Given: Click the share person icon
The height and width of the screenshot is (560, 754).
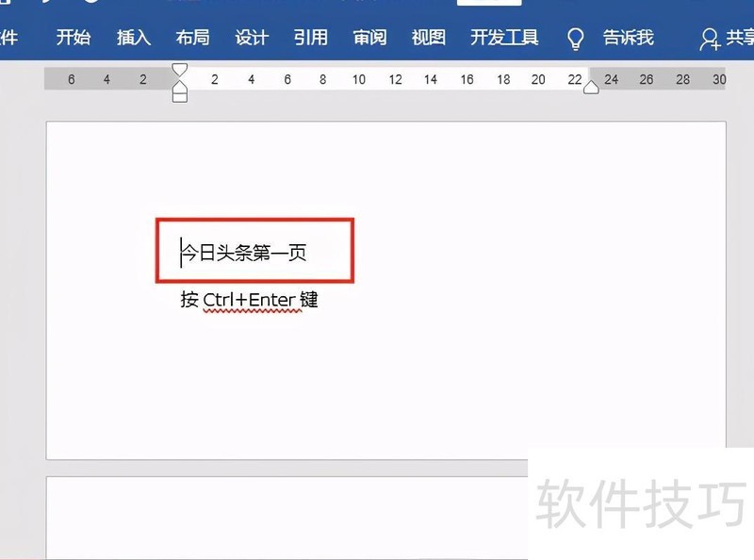Looking at the screenshot, I should 710,40.
